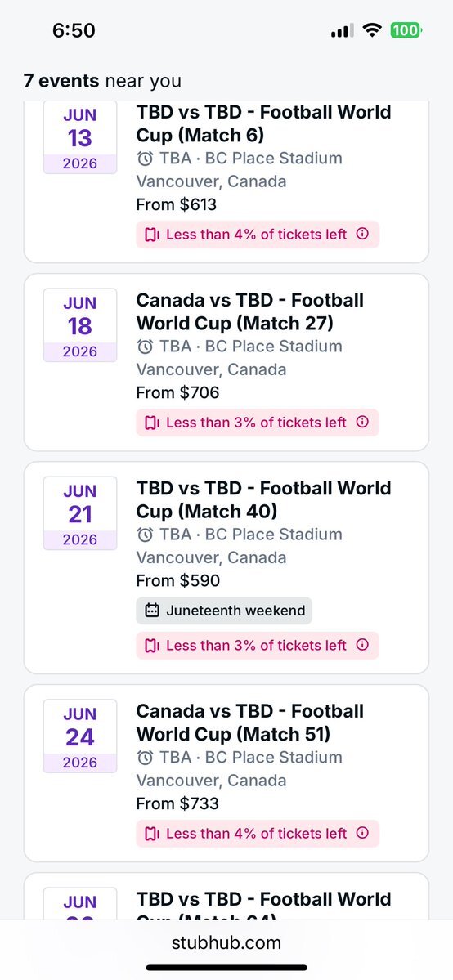
Task: Open Canada vs TBD Match 27 event
Action: (226, 363)
